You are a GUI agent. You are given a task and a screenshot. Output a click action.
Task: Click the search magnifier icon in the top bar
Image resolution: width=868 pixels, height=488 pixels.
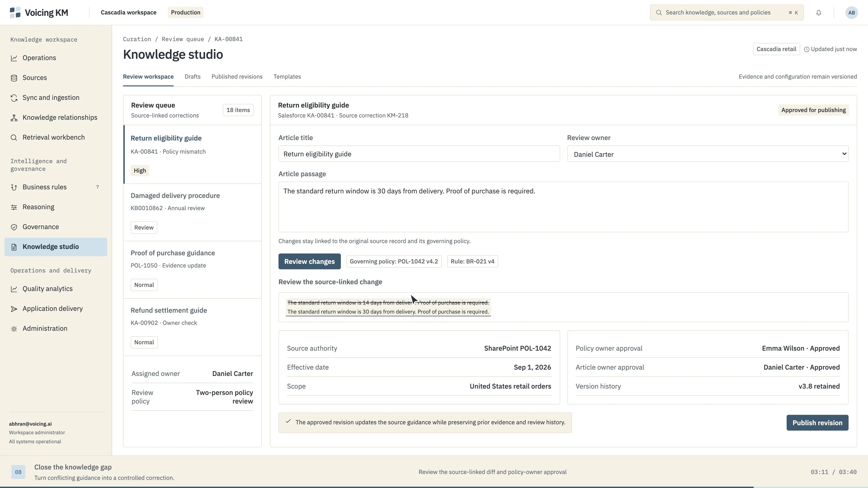[x=659, y=12]
